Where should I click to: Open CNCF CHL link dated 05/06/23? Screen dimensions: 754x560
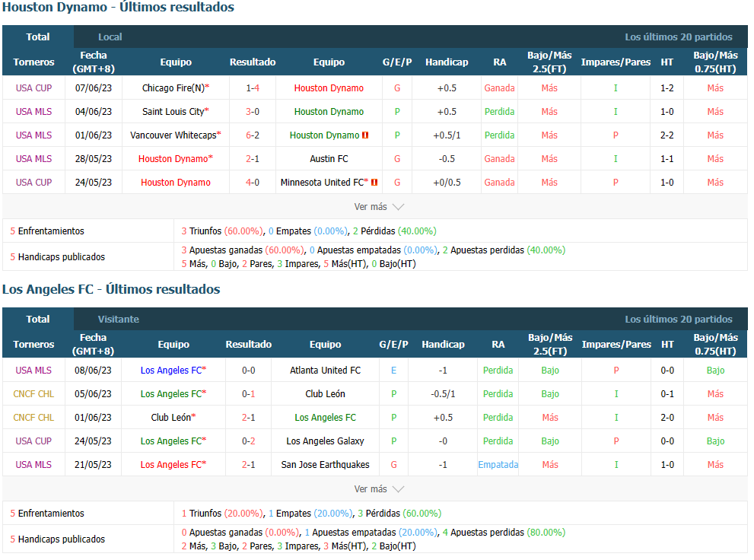pos(33,393)
